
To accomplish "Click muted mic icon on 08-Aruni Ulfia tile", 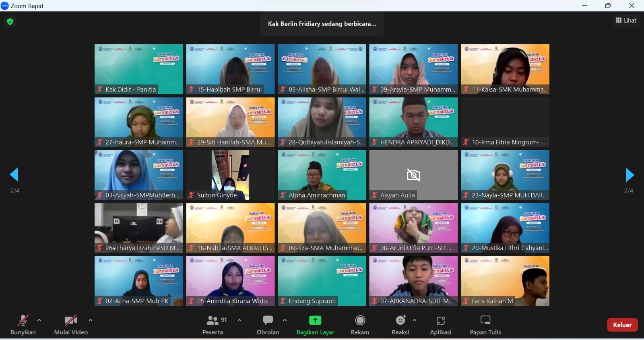I will (375, 248).
